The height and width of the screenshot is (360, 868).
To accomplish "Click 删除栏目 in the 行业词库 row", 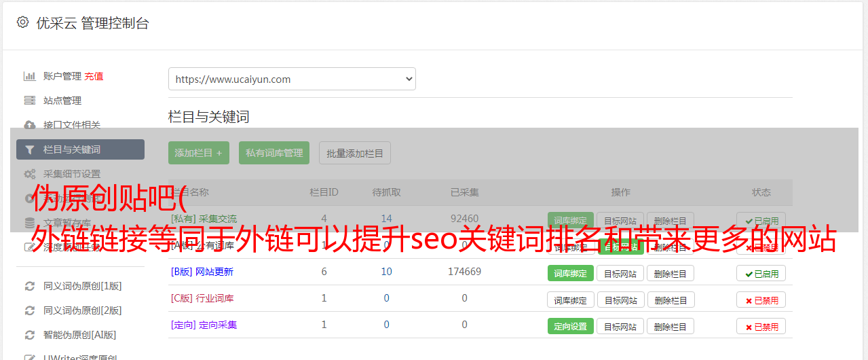I will (x=671, y=300).
